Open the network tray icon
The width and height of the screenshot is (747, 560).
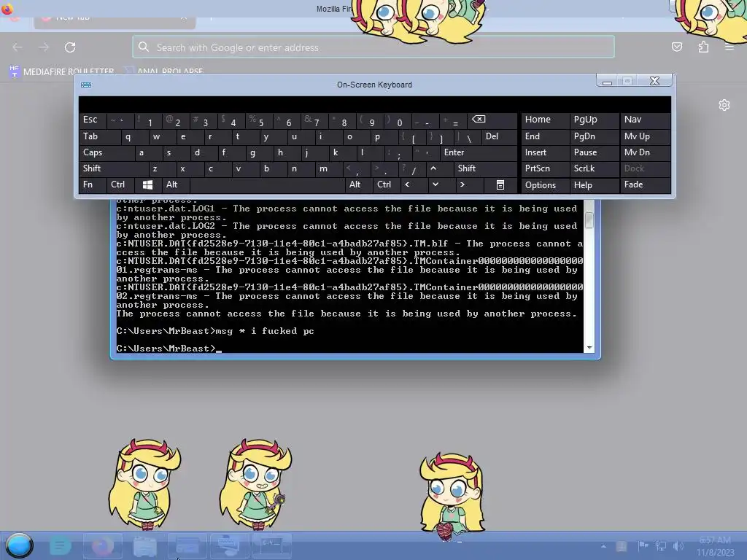click(661, 545)
